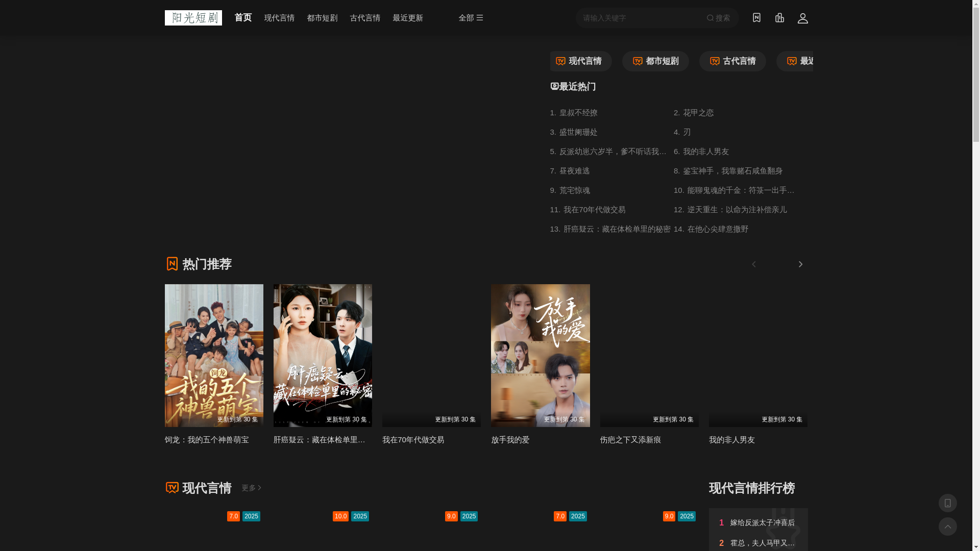Open hot list item 在他心尖肆意撒野
This screenshot has width=980, height=551.
(711, 229)
